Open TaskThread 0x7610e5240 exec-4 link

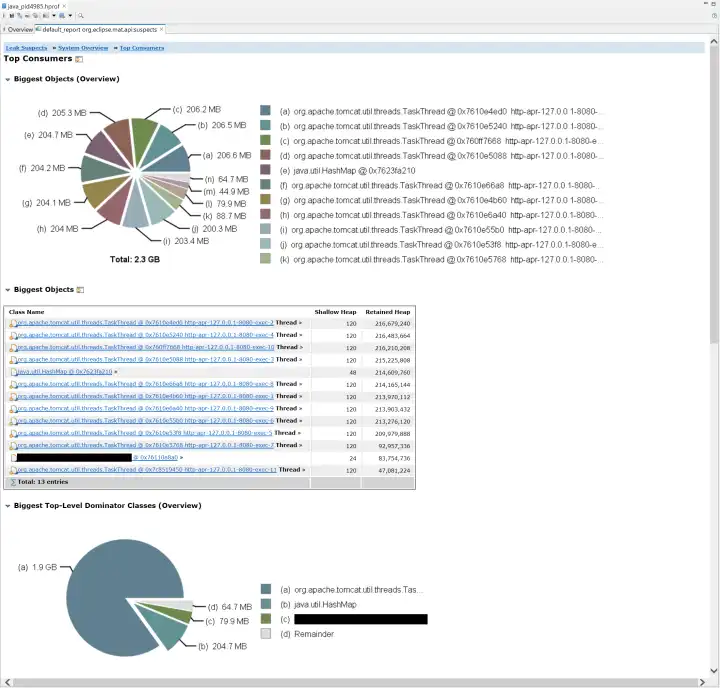point(145,335)
